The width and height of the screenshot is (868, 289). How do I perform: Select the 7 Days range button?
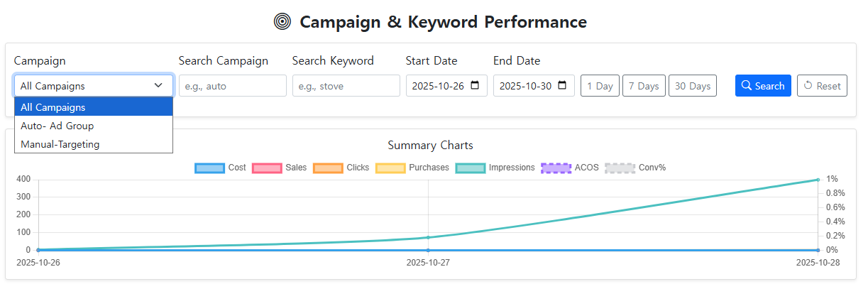(644, 86)
